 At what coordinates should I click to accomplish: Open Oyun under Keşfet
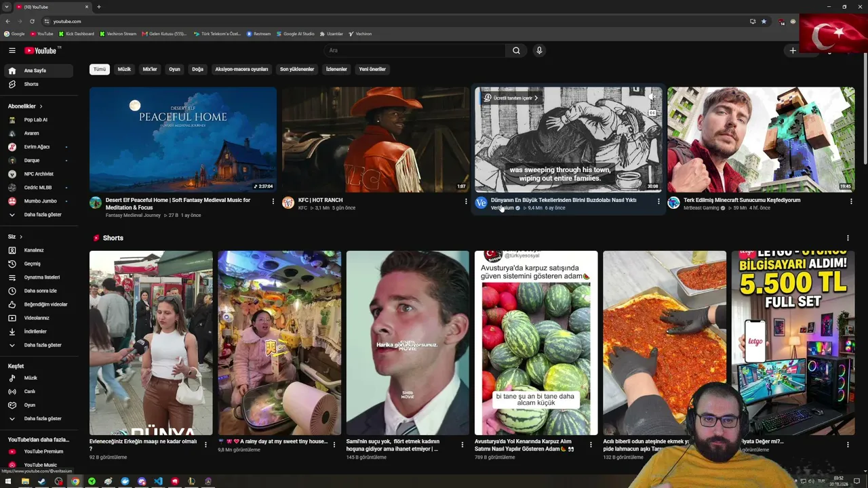click(39, 405)
